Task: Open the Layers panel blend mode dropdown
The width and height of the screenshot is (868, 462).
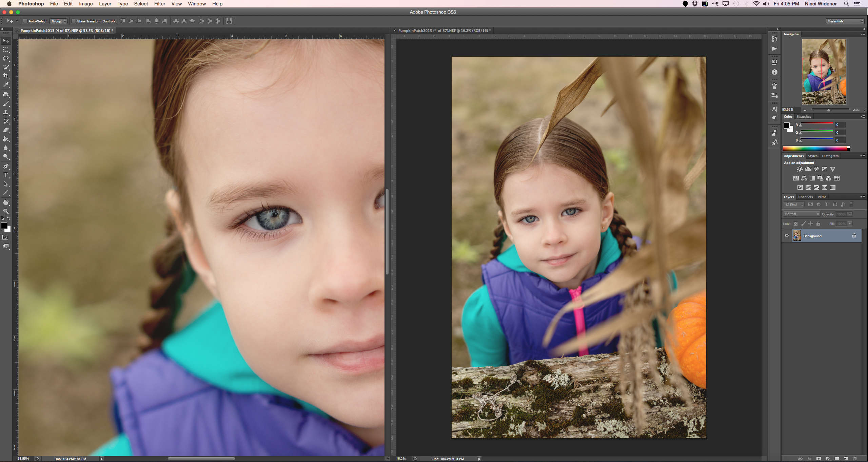Action: (x=801, y=214)
